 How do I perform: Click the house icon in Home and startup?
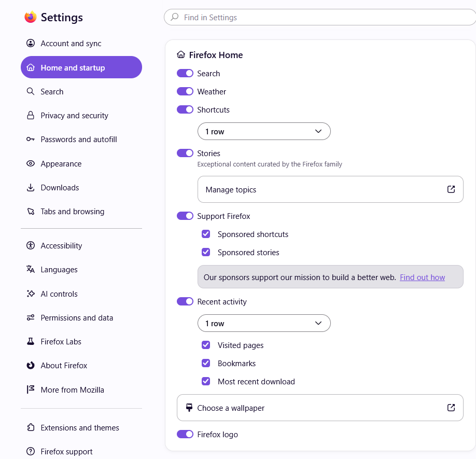(x=31, y=67)
